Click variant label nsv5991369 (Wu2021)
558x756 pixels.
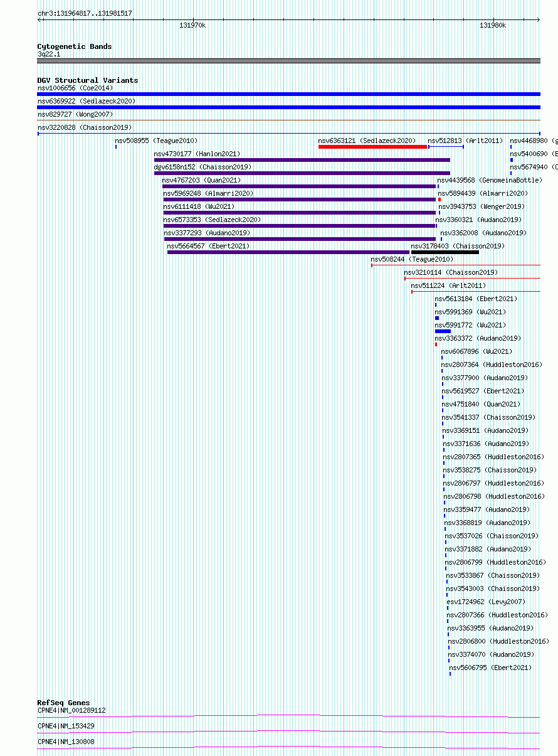pos(470,312)
